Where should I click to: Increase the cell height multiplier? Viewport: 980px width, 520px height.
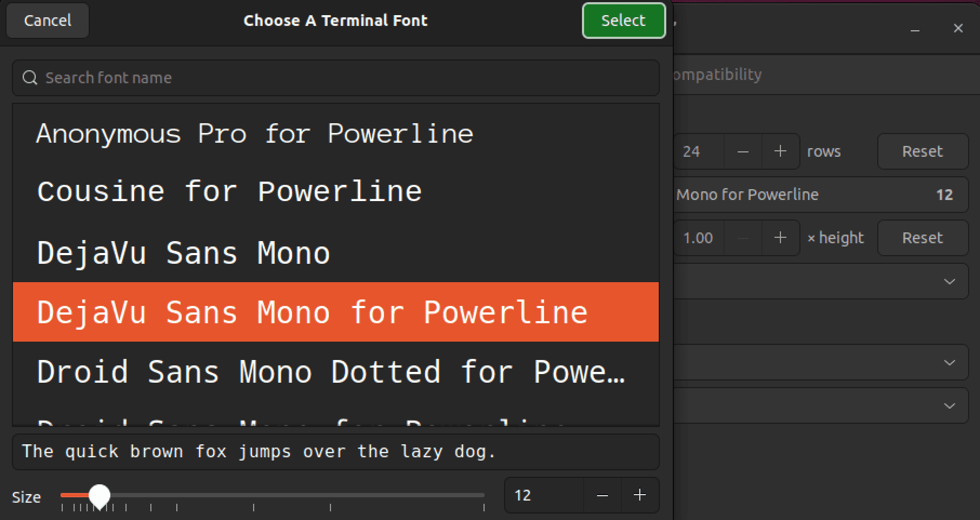pos(780,237)
